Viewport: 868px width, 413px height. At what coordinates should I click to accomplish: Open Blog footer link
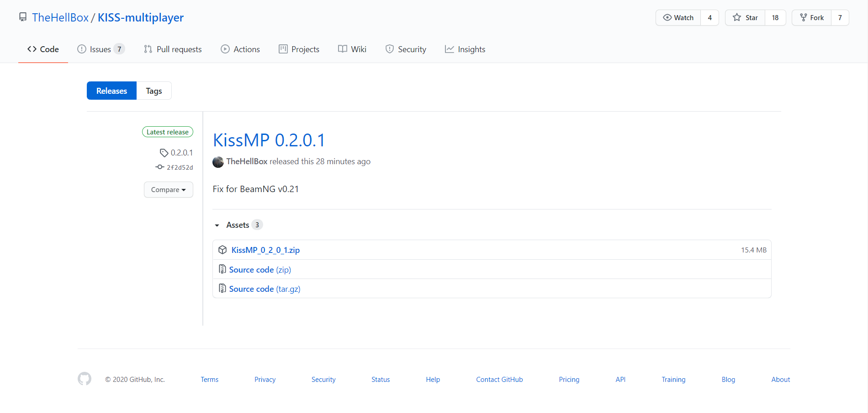pos(728,380)
